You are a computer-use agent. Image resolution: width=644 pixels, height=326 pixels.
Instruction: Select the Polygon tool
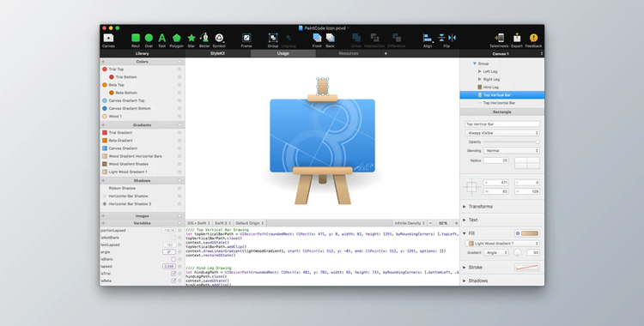tap(177, 40)
